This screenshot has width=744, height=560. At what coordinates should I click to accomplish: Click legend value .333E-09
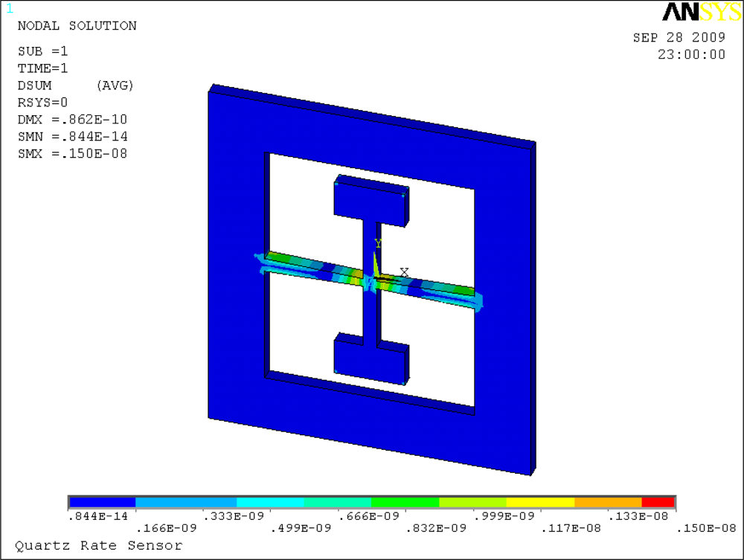click(234, 516)
